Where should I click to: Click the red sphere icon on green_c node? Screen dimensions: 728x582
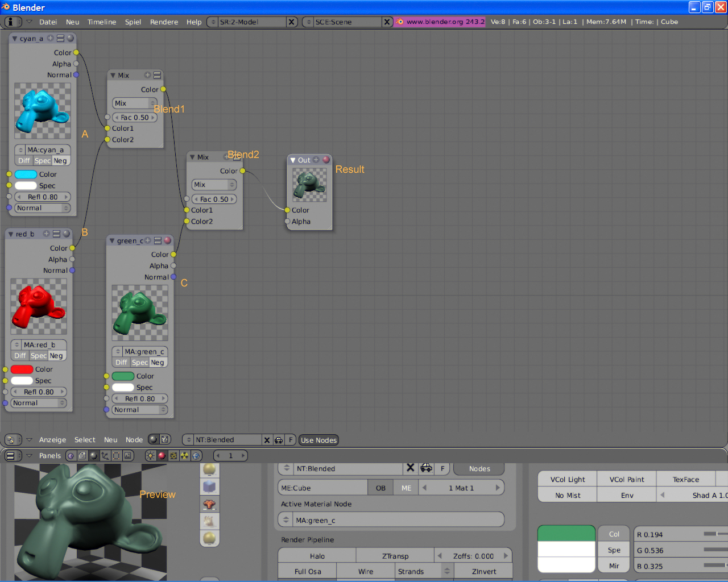click(x=168, y=240)
